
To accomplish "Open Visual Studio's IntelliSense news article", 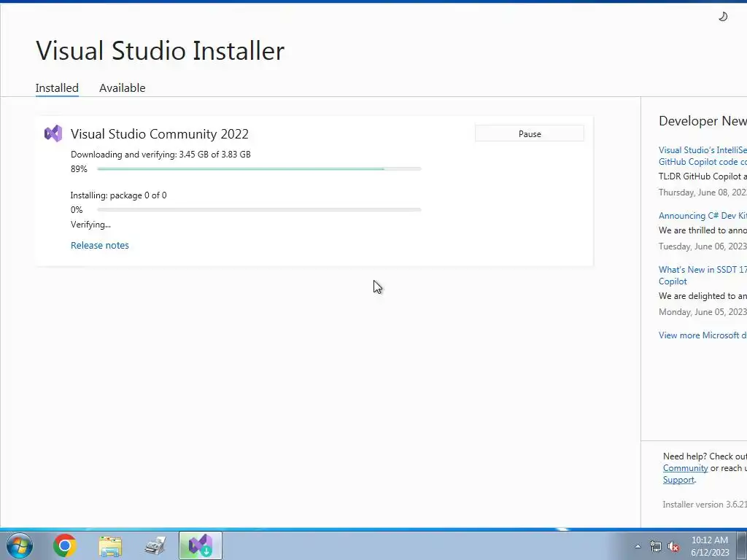I will pos(703,156).
